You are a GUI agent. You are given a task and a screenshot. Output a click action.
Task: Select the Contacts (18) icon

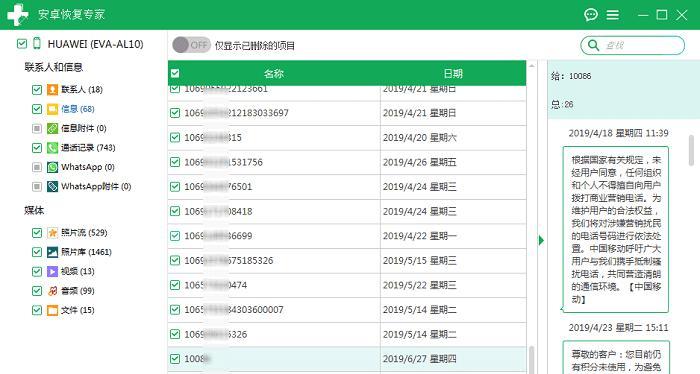pyautogui.click(x=52, y=90)
